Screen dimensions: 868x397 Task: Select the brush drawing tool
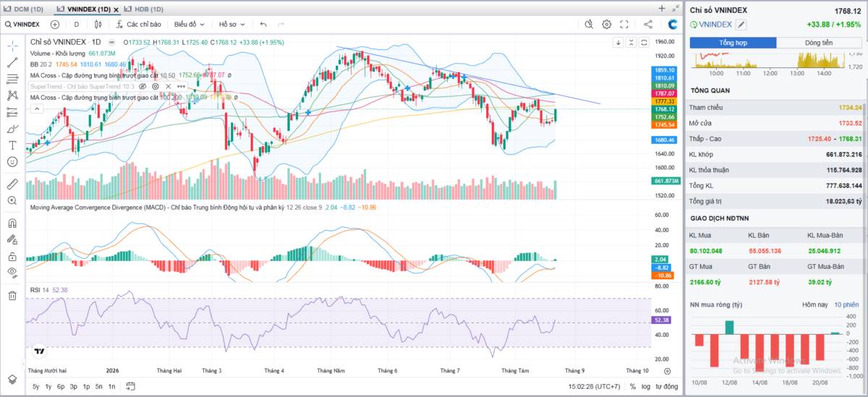(12, 129)
